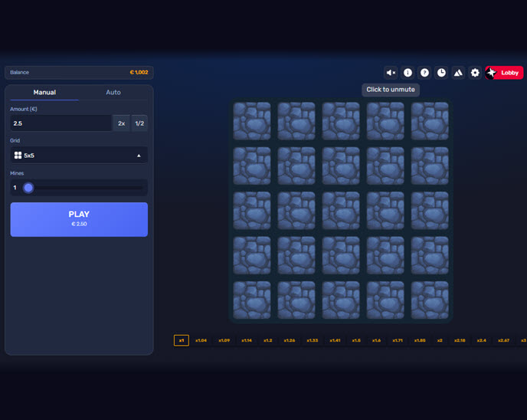Double the bet with 2x button
The image size is (527, 420).
pyautogui.click(x=122, y=123)
